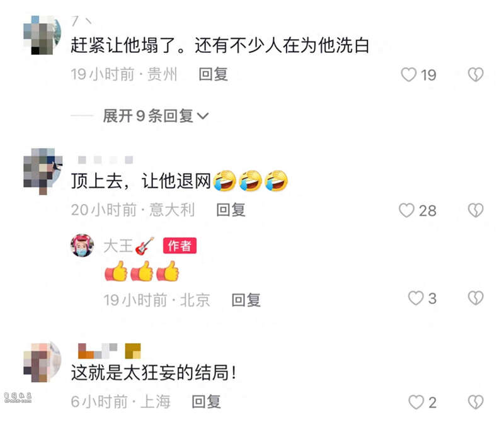Open first commenter's pixelated avatar
The height and width of the screenshot is (425, 504).
pos(42,35)
